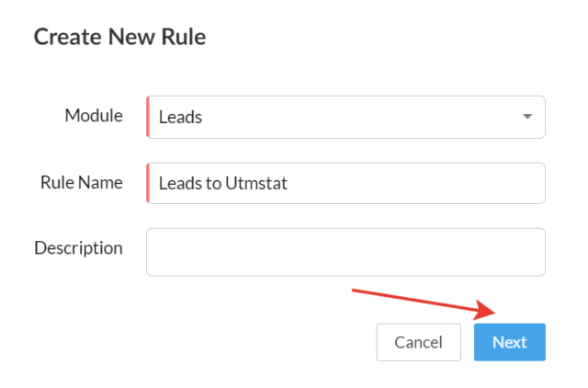
Task: Focus the empty Description text box
Action: point(345,252)
